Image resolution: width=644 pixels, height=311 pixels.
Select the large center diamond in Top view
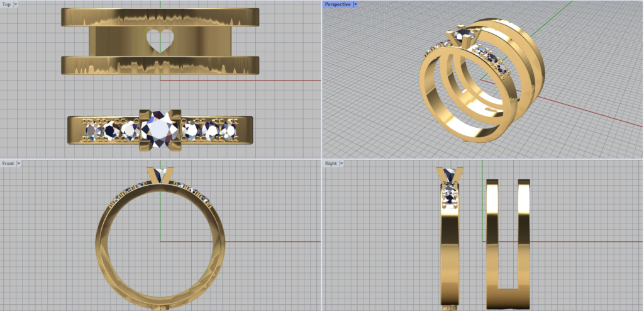tap(162, 130)
